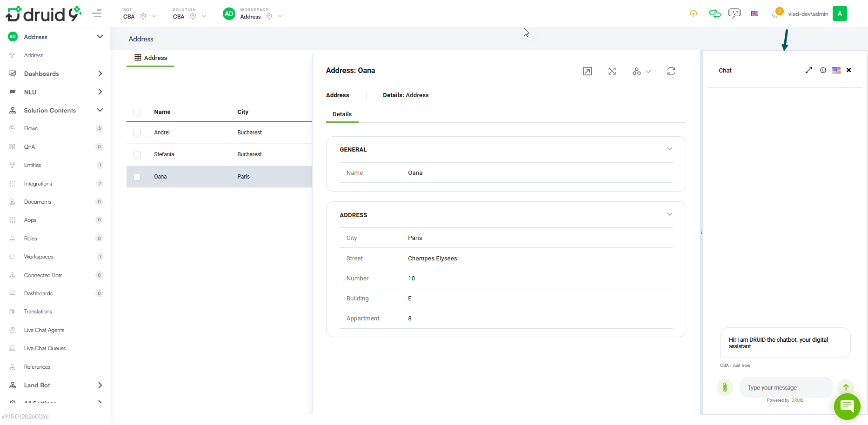Toggle the select-all checkbox in table header

point(137,112)
